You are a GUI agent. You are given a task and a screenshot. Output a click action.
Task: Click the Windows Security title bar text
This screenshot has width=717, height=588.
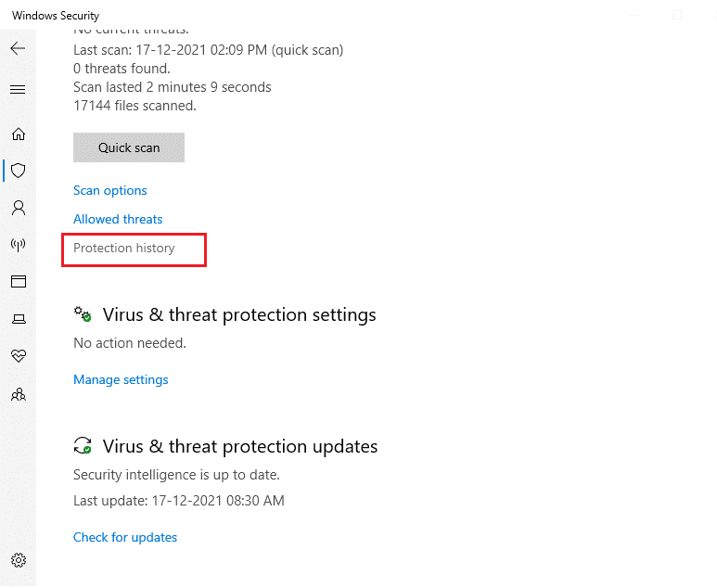56,16
